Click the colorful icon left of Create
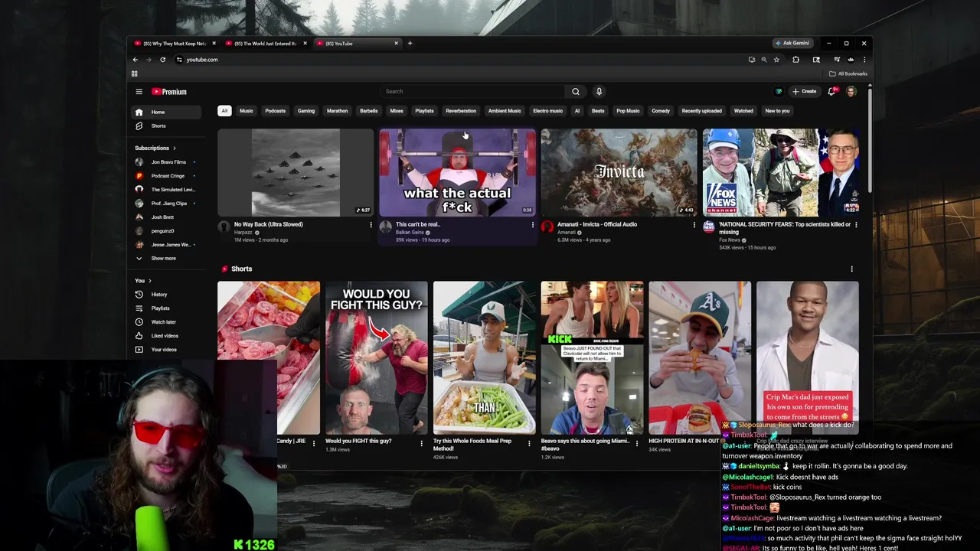The image size is (980, 551). click(779, 92)
